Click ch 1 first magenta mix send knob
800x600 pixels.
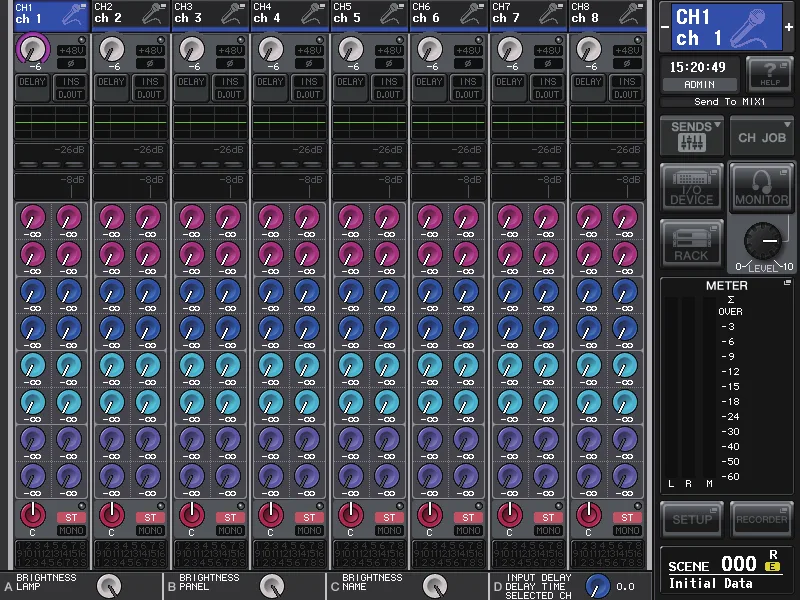pyautogui.click(x=33, y=217)
